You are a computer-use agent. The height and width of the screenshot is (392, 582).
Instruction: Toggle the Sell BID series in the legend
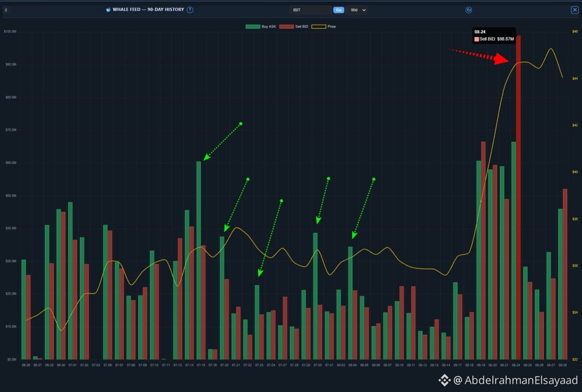(294, 27)
